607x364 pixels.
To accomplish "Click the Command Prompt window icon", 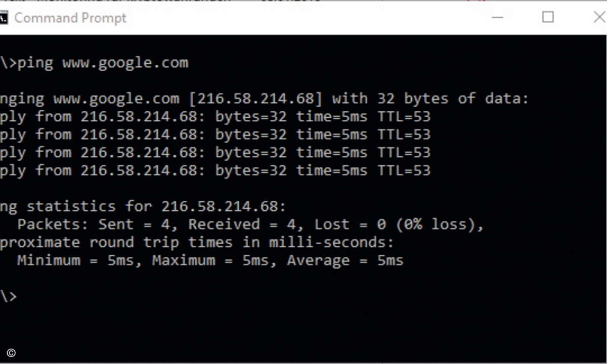I will click(x=3, y=18).
